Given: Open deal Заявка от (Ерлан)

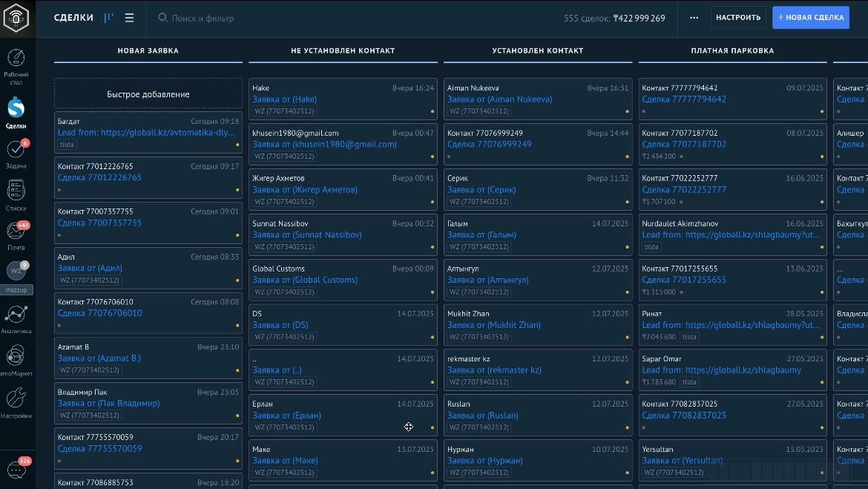Looking at the screenshot, I should tap(287, 416).
